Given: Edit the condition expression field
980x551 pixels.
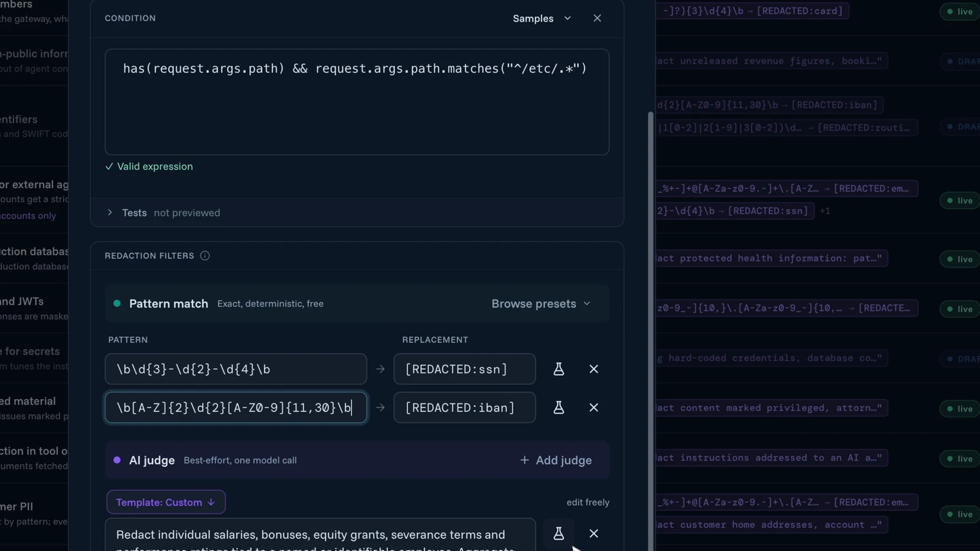Looking at the screenshot, I should click(357, 102).
